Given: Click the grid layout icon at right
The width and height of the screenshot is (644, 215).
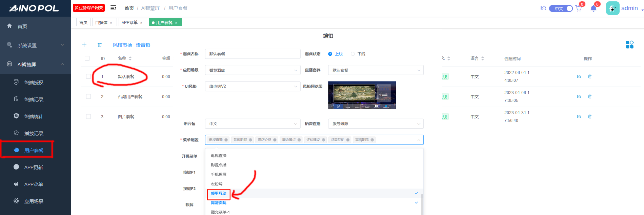Looking at the screenshot, I should tap(629, 44).
